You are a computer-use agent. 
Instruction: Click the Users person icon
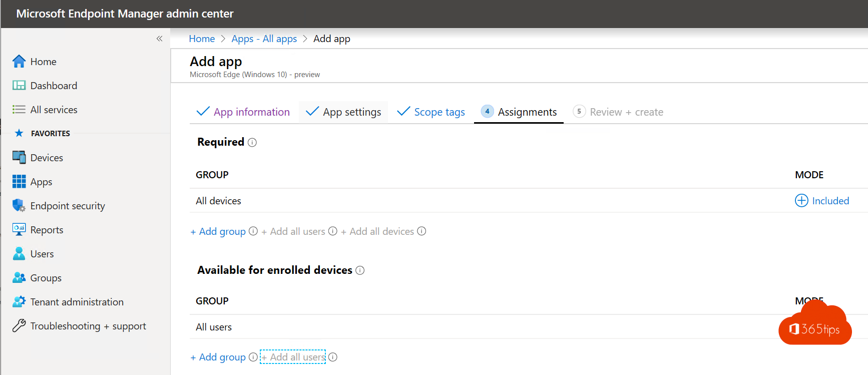tap(19, 254)
